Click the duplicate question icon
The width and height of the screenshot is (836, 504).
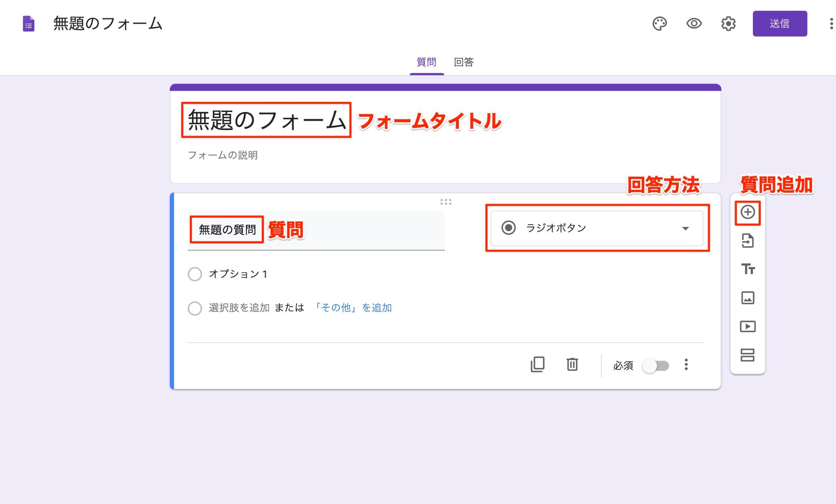coord(537,364)
